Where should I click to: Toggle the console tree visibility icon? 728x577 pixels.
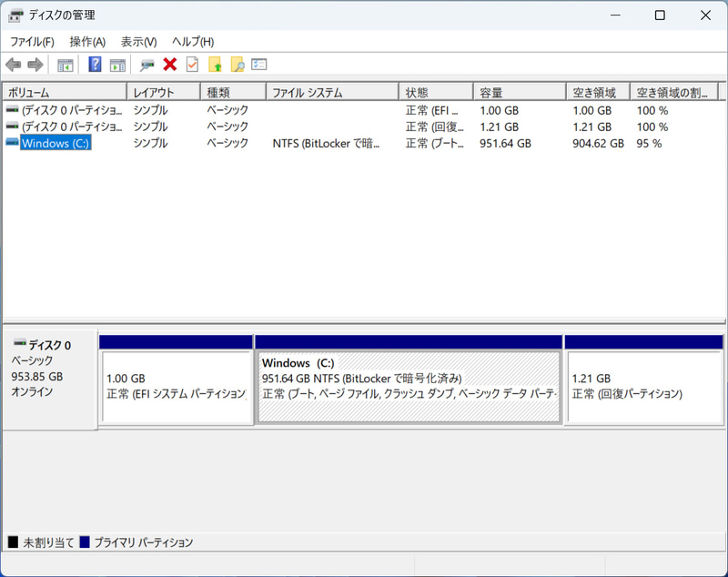65,64
